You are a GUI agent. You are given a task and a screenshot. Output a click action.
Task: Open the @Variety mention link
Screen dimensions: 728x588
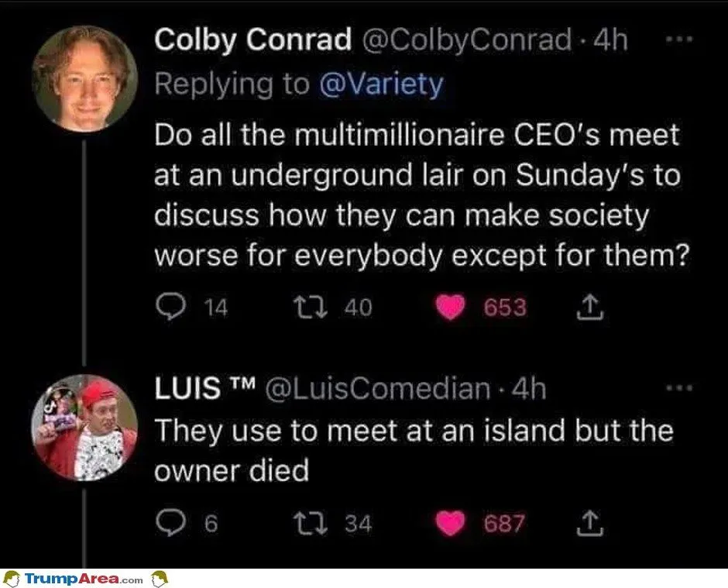[x=379, y=84]
